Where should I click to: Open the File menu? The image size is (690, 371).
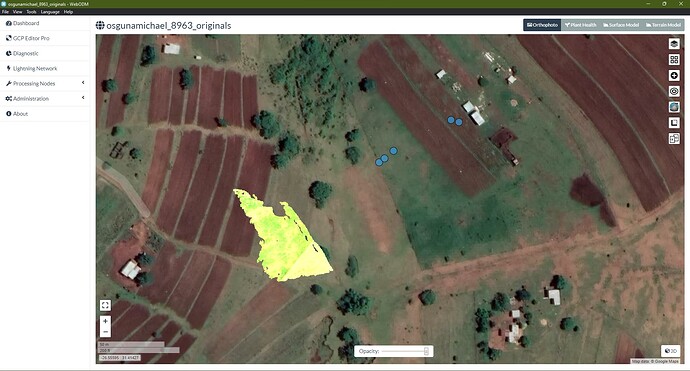click(x=5, y=12)
